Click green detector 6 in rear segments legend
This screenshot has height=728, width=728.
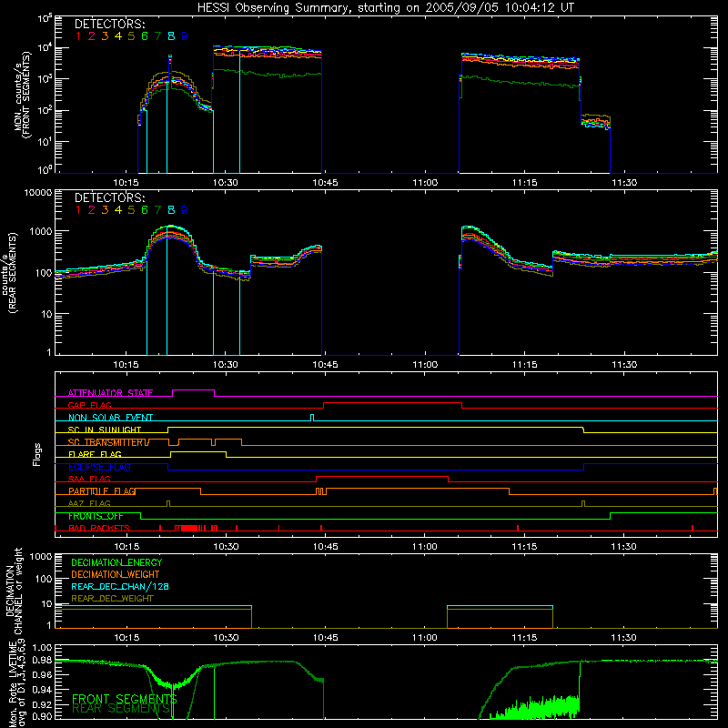145,210
